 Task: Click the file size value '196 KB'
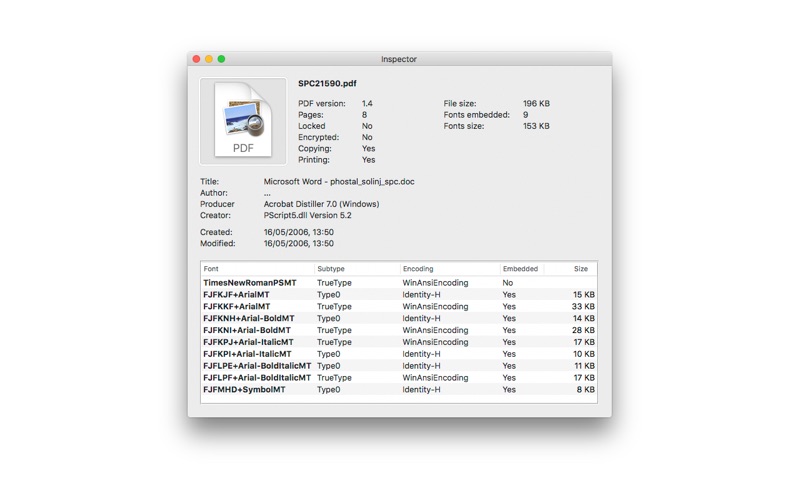[536, 104]
